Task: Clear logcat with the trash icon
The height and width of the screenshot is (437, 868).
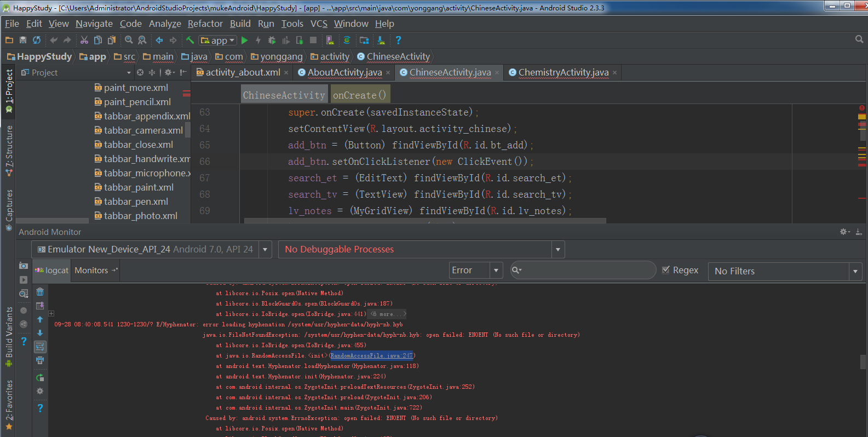Action: click(40, 292)
